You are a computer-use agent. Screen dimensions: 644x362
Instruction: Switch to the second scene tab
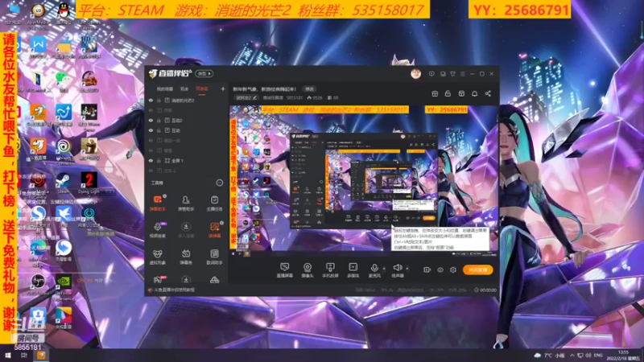coord(184,88)
